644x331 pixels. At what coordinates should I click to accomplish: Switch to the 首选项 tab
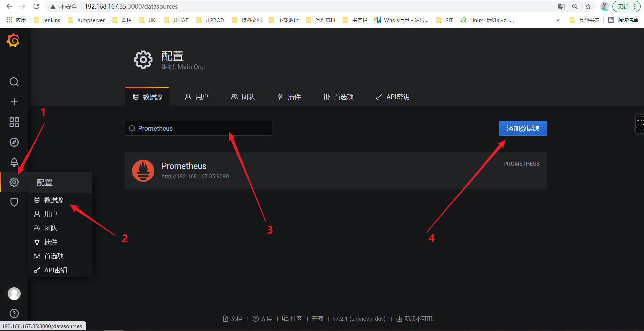click(x=338, y=97)
